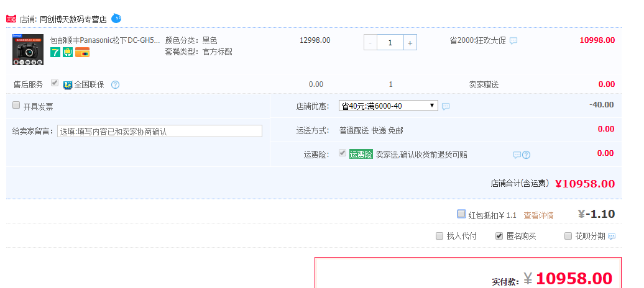Check the 开具发票 invoice checkbox
This screenshot has height=288, width=644.
[16, 105]
